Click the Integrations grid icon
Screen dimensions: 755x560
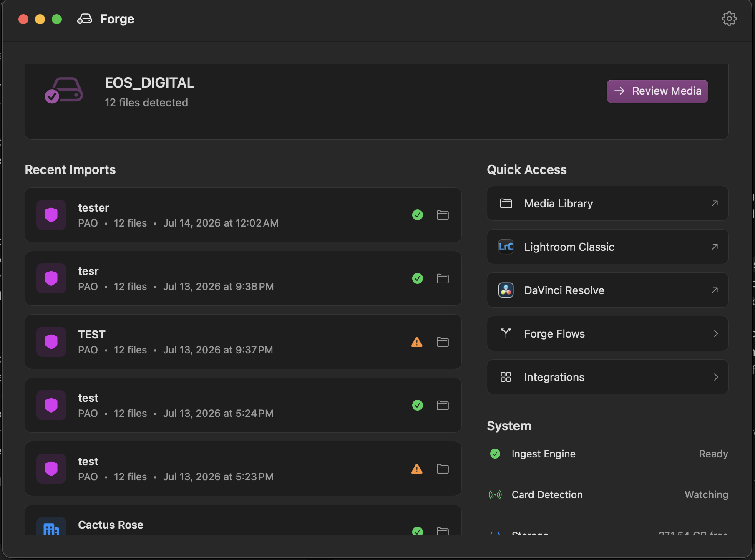pos(506,377)
